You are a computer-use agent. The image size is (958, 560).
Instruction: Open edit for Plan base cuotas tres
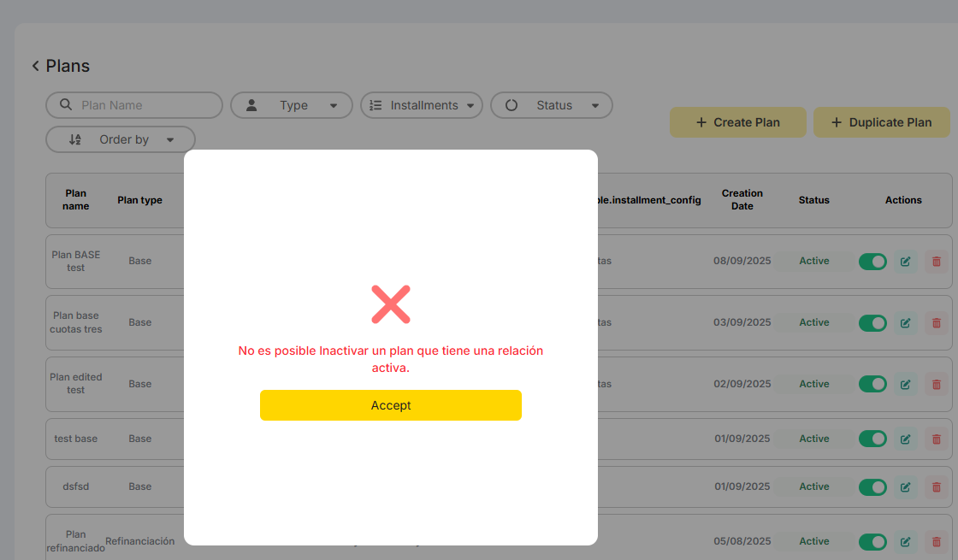906,323
